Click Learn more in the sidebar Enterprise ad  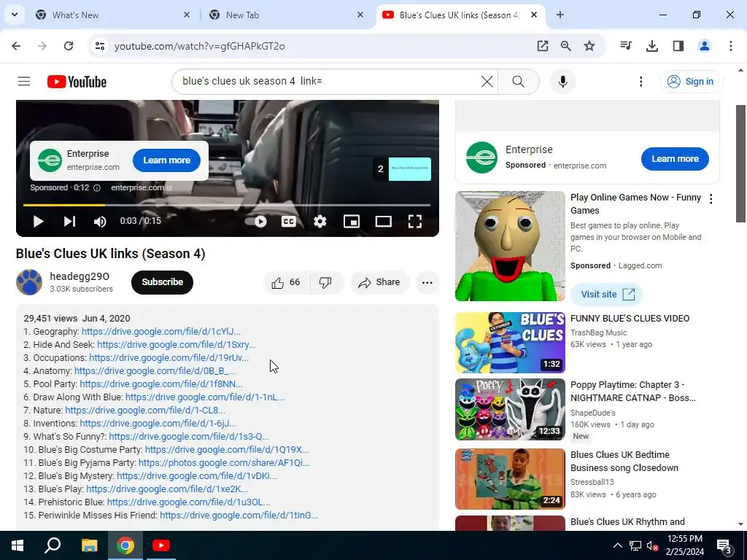point(675,159)
